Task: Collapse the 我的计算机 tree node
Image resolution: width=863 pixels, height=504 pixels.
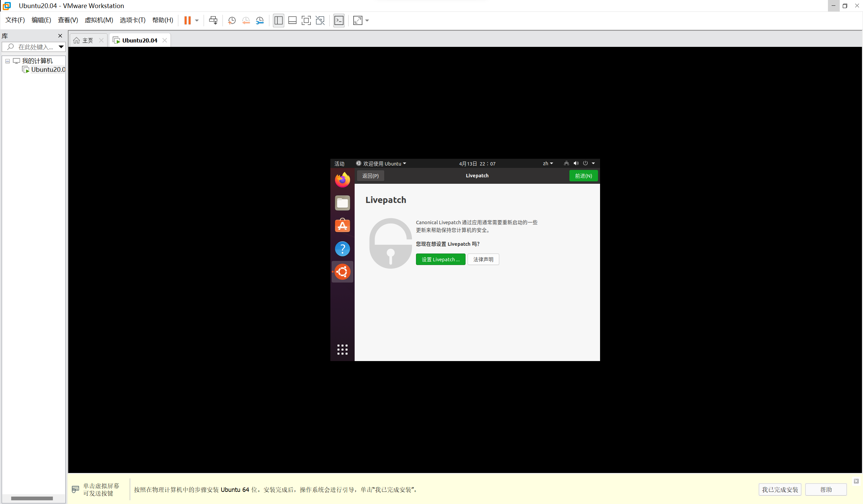Action: coord(7,61)
